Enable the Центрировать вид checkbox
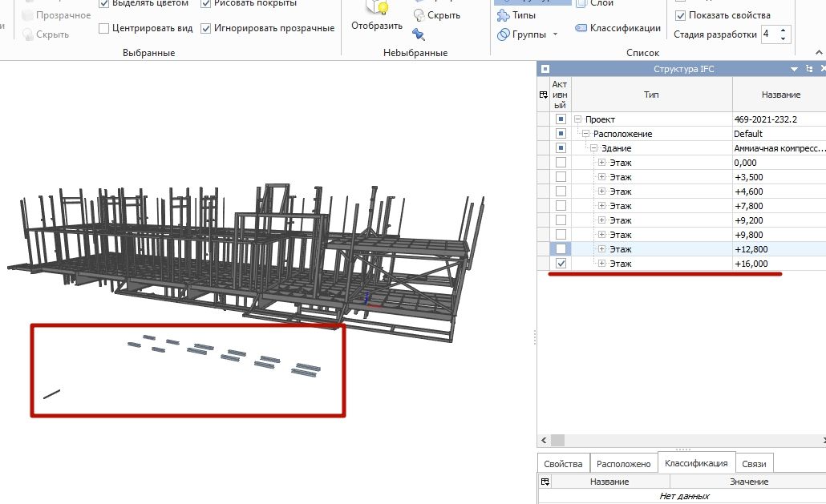Viewport: 826px width, 504px height. (x=104, y=29)
